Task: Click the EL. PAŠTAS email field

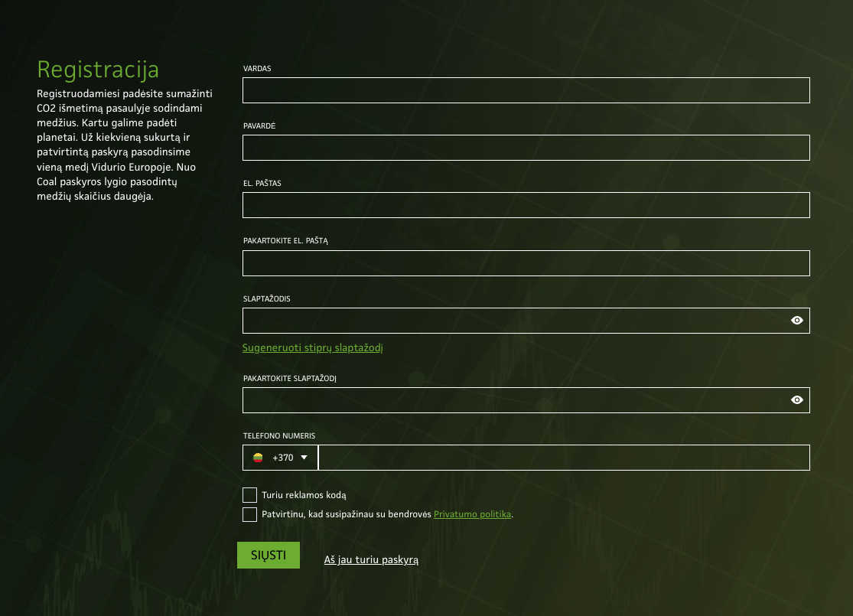Action: click(526, 204)
